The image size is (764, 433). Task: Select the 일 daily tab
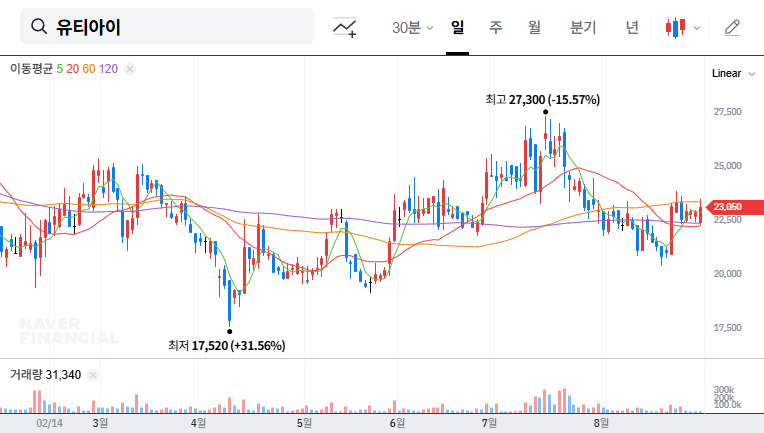click(457, 27)
